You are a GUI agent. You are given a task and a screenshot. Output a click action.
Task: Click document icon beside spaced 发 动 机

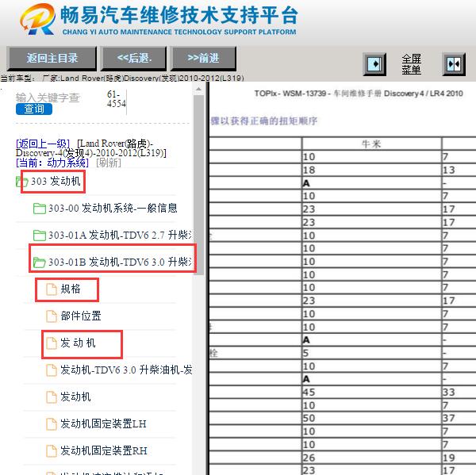(52, 343)
